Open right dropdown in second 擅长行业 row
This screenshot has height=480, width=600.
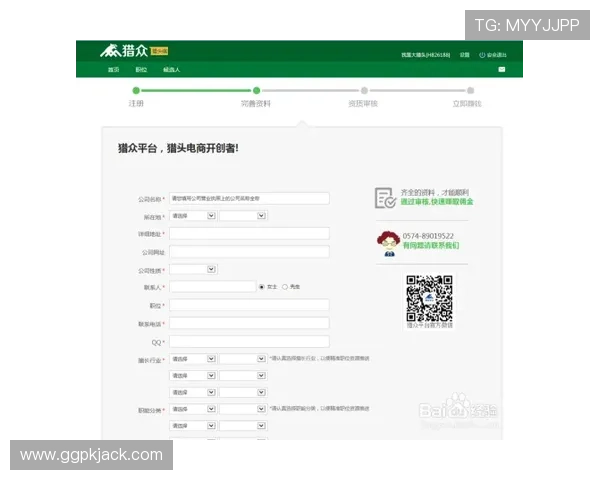(243, 376)
